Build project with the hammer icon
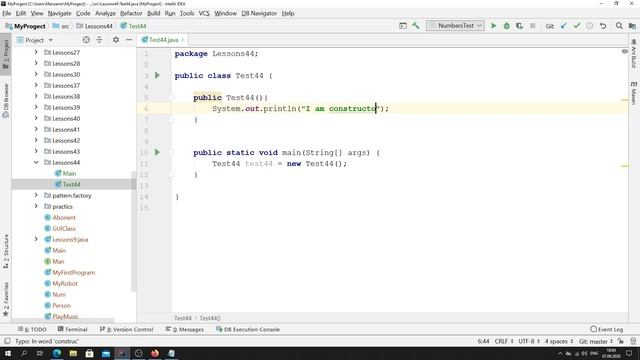 pos(416,26)
